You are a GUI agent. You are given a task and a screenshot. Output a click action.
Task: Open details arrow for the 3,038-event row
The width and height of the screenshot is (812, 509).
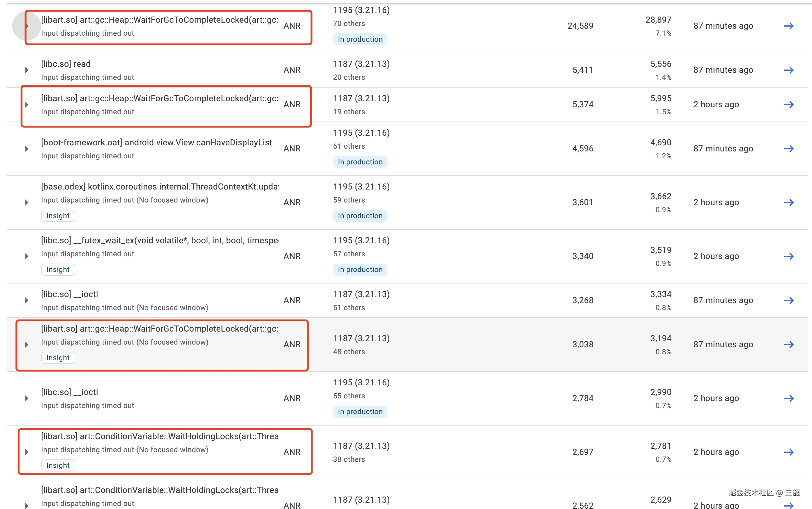click(x=788, y=344)
